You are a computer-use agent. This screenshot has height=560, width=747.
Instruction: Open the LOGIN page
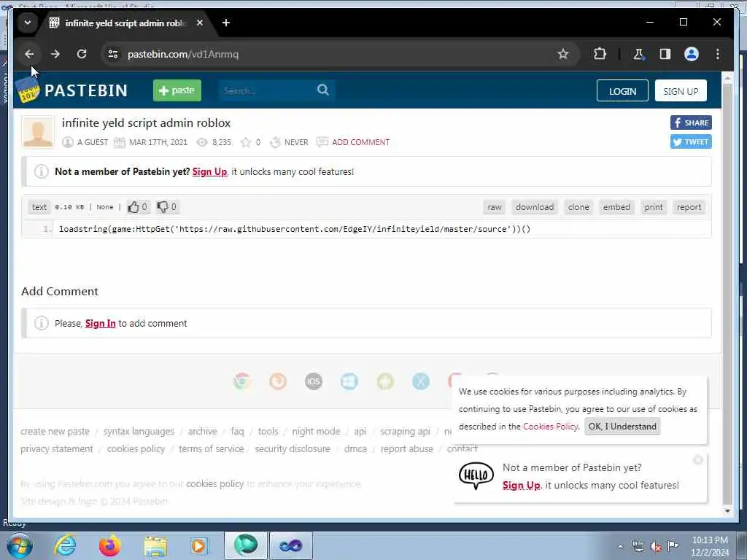[x=622, y=91]
